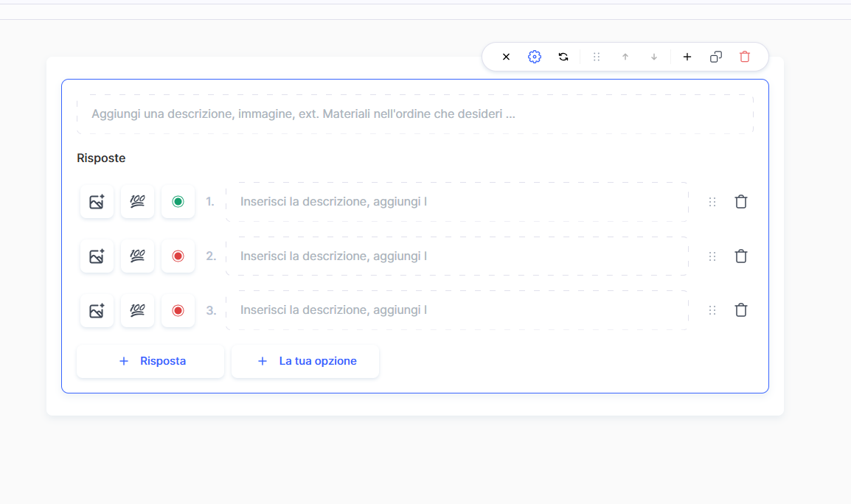Toggle green correct marker on answer 1
Screen dimensions: 851x504
click(178, 202)
